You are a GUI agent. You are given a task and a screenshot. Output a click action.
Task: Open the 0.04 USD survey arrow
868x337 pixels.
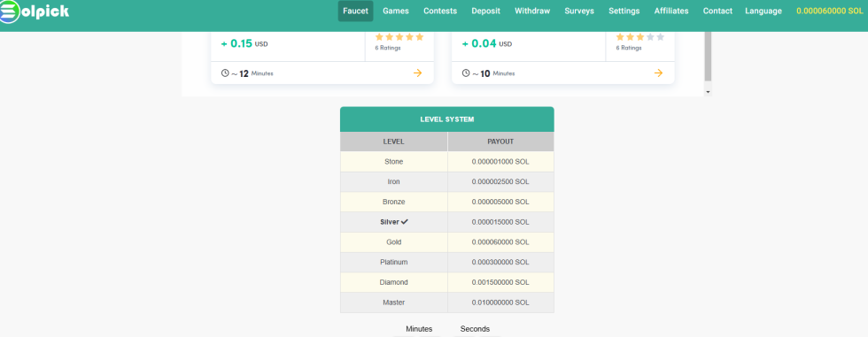[x=658, y=73]
